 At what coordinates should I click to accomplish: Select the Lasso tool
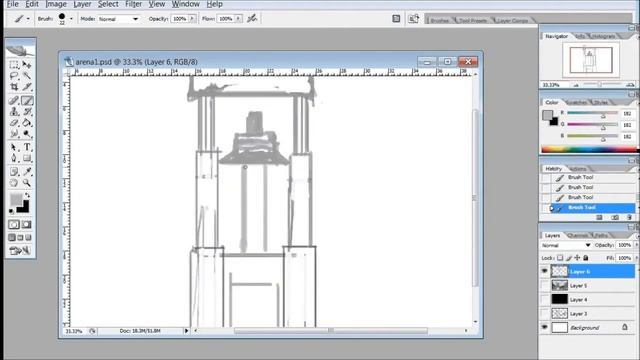click(14, 76)
